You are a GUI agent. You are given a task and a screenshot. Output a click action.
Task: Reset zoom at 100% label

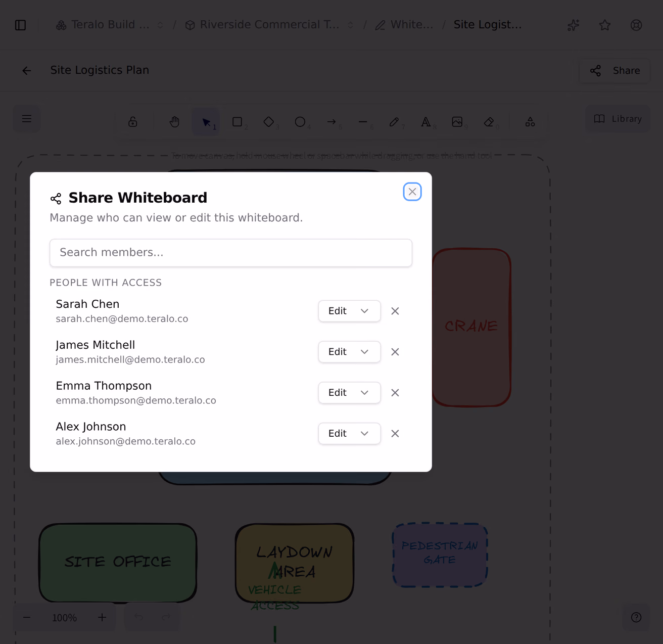pyautogui.click(x=64, y=618)
